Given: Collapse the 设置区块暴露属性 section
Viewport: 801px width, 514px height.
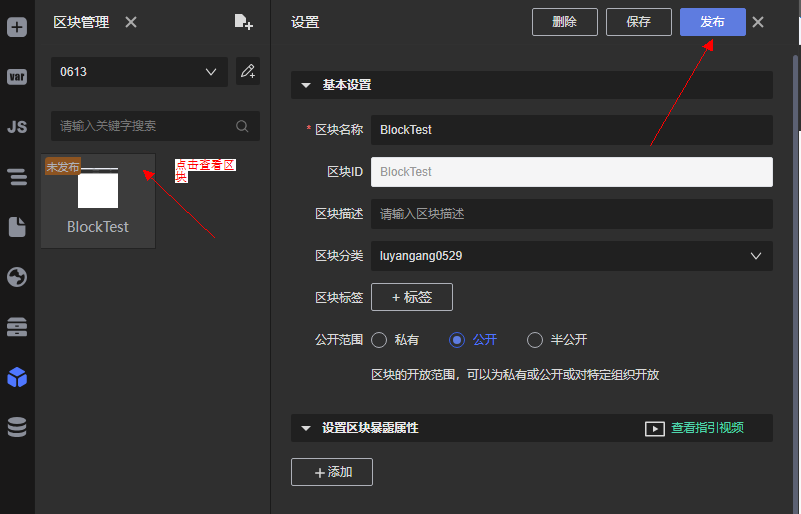Looking at the screenshot, I should [x=306, y=428].
